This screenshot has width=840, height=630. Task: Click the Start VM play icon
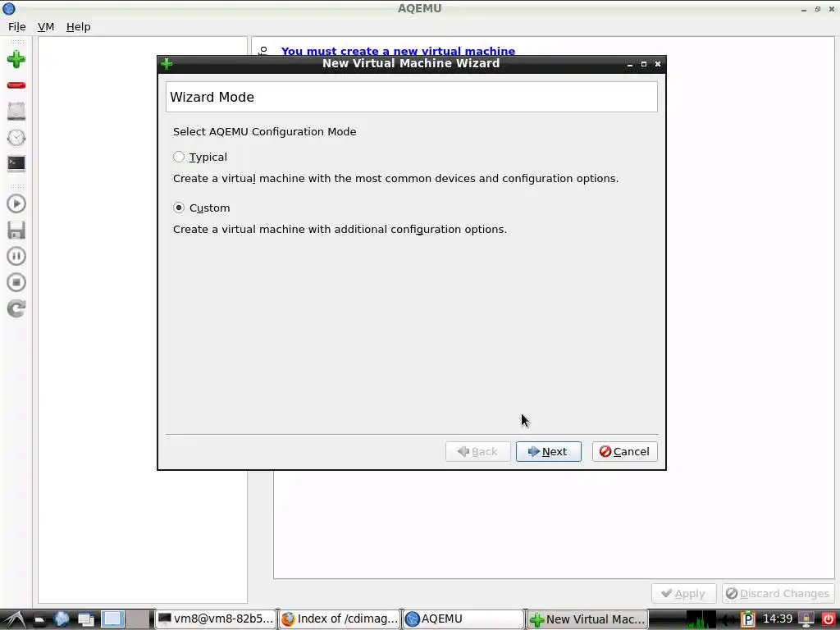[16, 203]
